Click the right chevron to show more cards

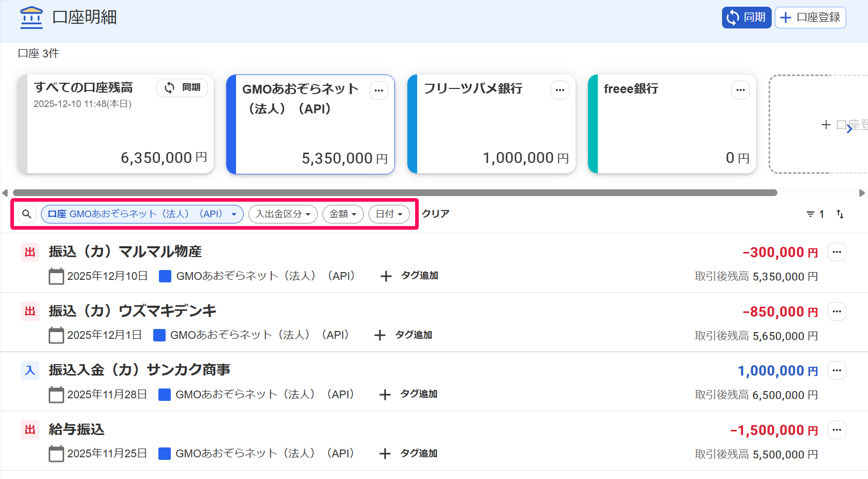849,129
